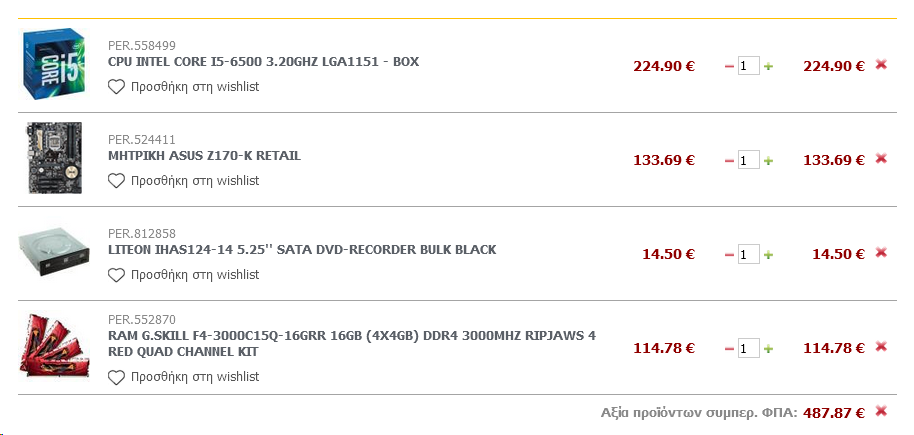Remove the G.Skill RAM kit from cart
The image size is (914, 435).
point(881,347)
